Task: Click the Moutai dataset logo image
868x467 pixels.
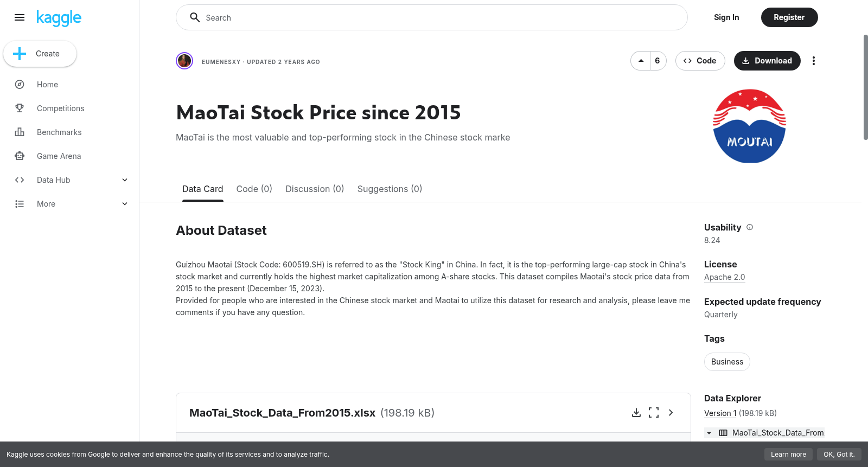Action: coord(749,126)
